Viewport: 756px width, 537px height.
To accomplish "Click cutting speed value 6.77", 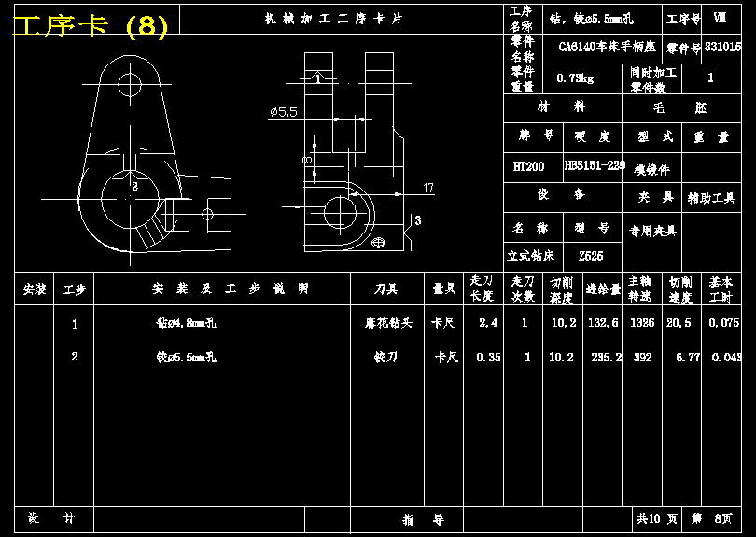I will click(x=688, y=358).
